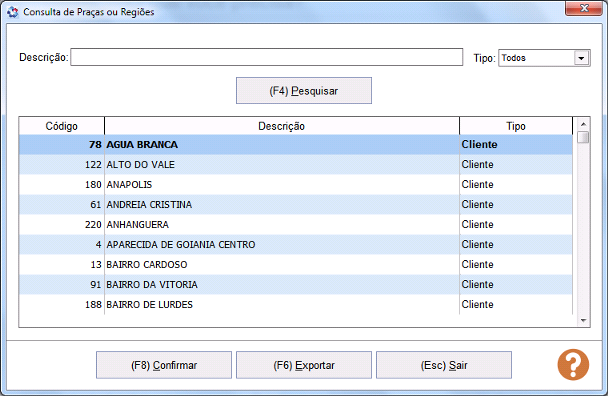Click the application icon in title bar
This screenshot has width=608, height=396.
12,12
